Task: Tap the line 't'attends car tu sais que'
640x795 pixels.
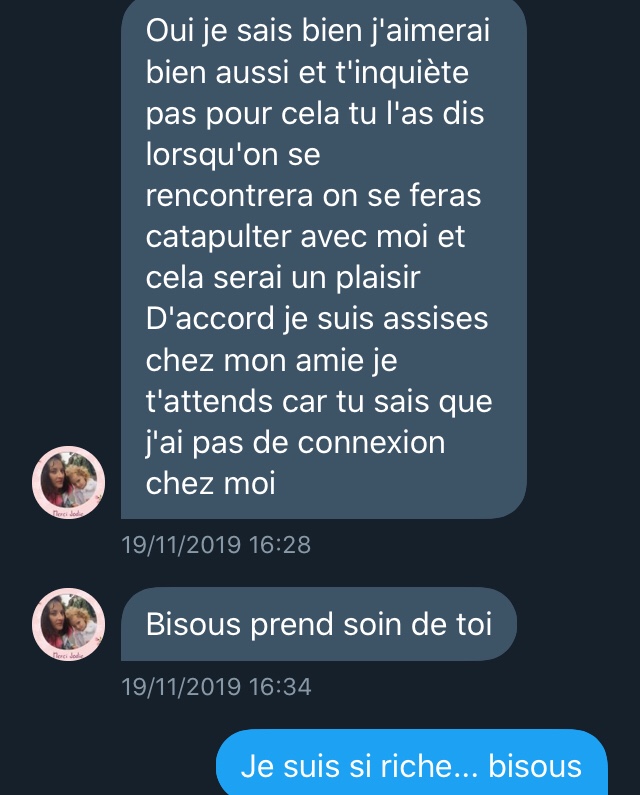Action: point(319,402)
